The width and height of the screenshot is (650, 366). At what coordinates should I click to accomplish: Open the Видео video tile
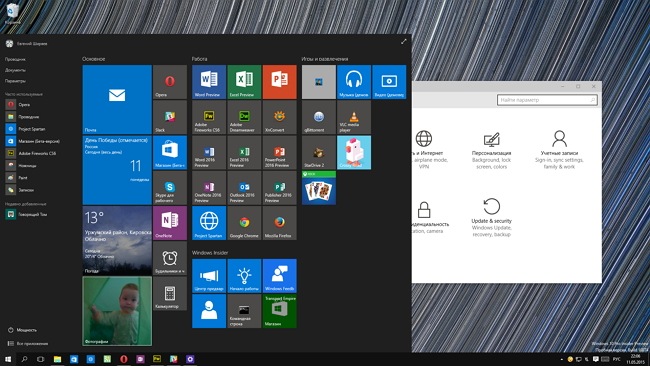click(x=389, y=82)
